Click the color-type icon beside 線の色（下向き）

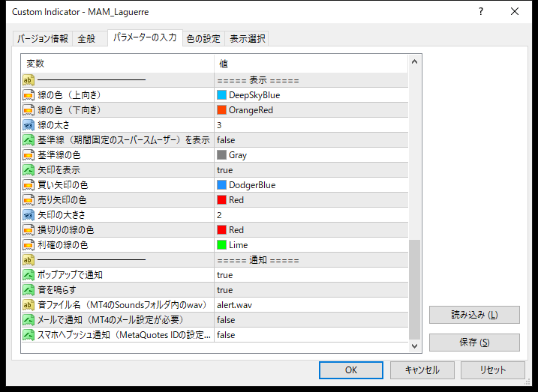(29, 110)
